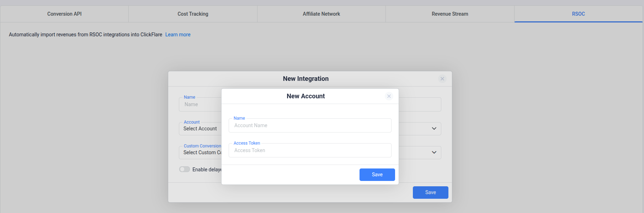This screenshot has height=213, width=644.
Task: Switch to the Conversion API tab
Action: 64,14
